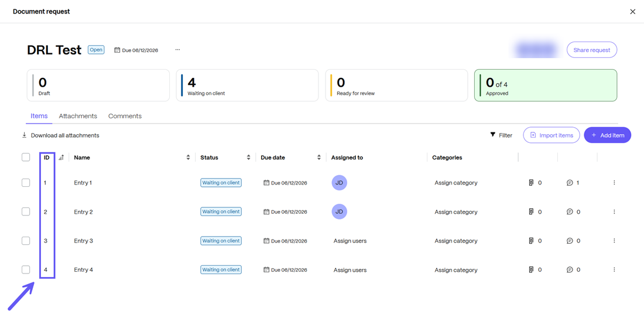Screen dimensions: 644x318
Task: Click the due date of Entry 3
Action: point(285,241)
